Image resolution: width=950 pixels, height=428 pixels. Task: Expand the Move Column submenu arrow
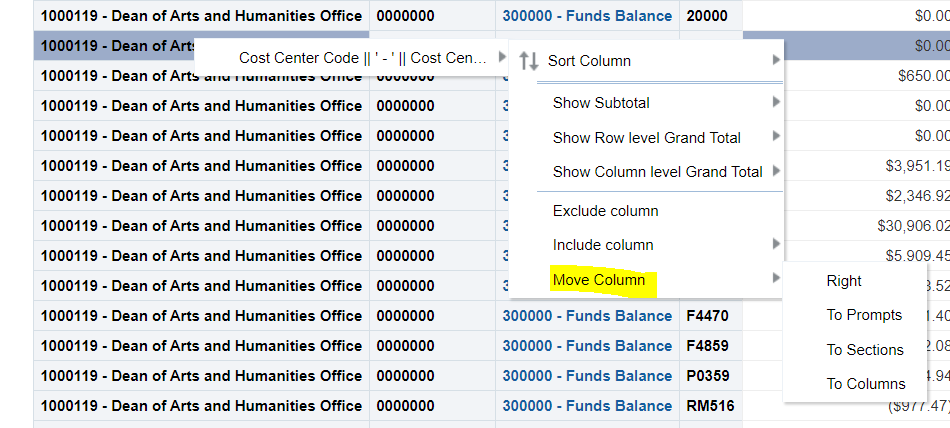click(776, 279)
